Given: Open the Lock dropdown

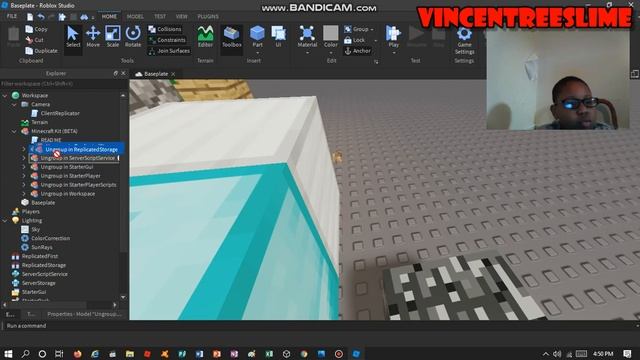Looking at the screenshot, I should 376,40.
